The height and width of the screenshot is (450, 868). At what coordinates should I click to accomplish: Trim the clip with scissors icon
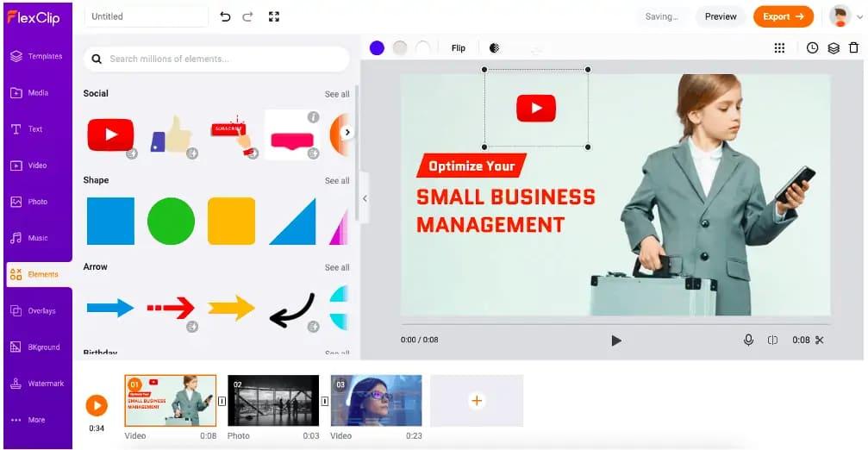[820, 340]
